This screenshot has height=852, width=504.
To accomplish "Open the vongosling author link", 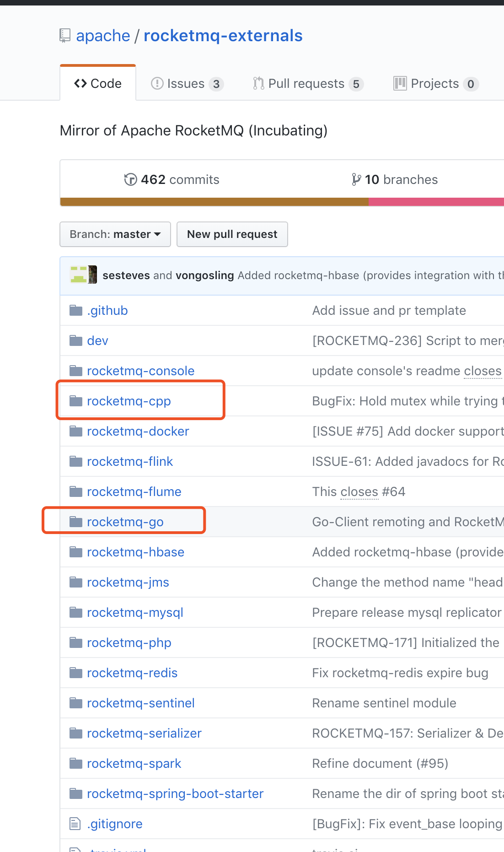I will 205,275.
